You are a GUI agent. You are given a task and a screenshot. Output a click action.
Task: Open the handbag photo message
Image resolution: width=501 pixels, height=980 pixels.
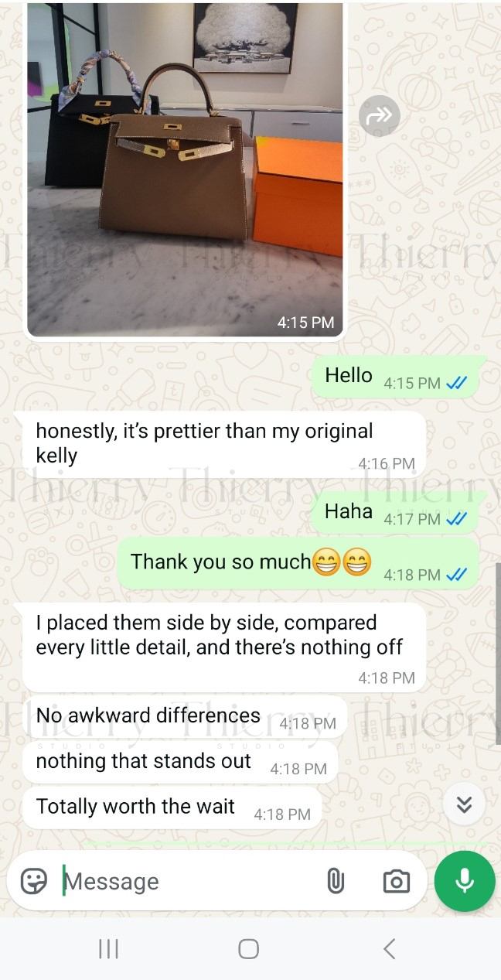click(x=186, y=170)
